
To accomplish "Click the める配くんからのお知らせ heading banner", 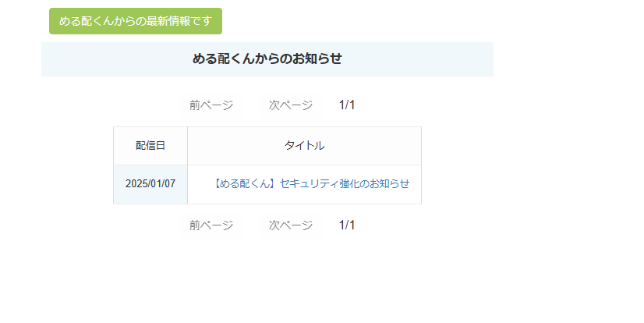I will click(x=267, y=59).
